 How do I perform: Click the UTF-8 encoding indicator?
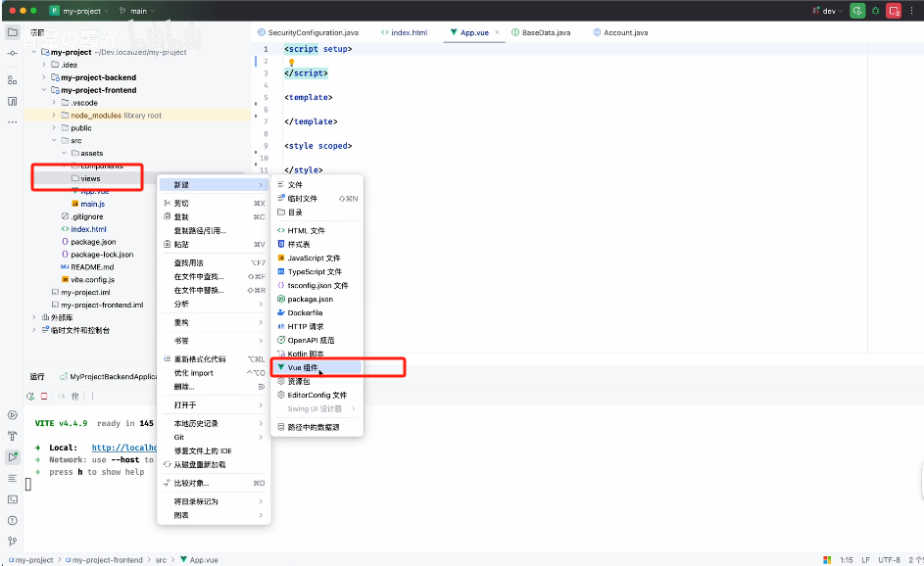889,560
